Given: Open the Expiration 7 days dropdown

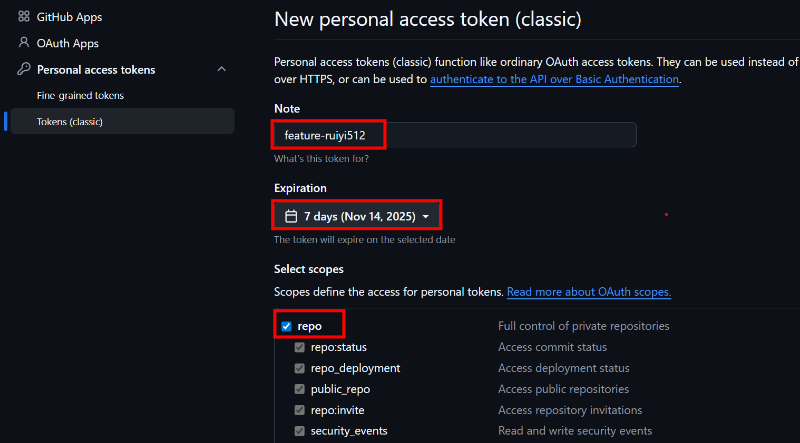Looking at the screenshot, I should point(357,216).
